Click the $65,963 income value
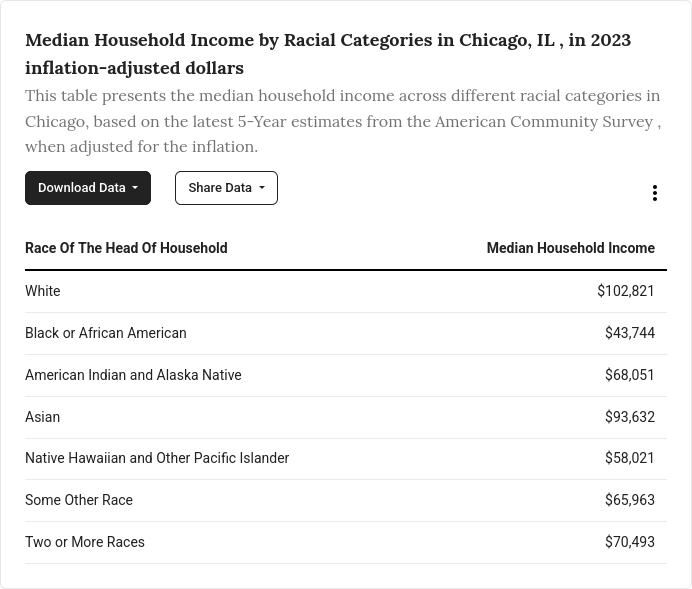692x589 pixels. (630, 500)
